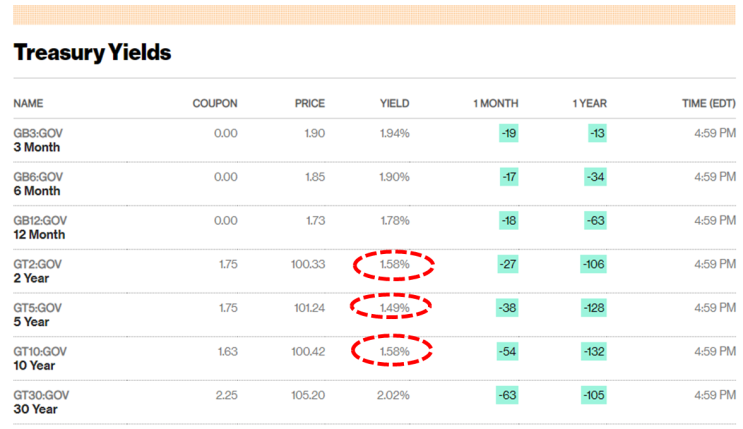This screenshot has width=743, height=429.
Task: Click the -17 one-month change
Action: [509, 177]
